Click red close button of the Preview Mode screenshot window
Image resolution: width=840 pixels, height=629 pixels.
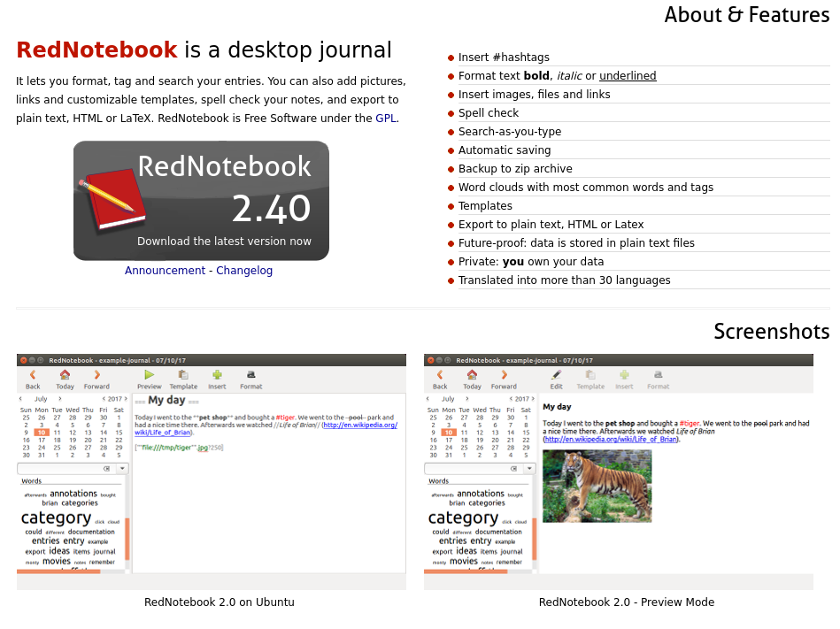click(431, 360)
